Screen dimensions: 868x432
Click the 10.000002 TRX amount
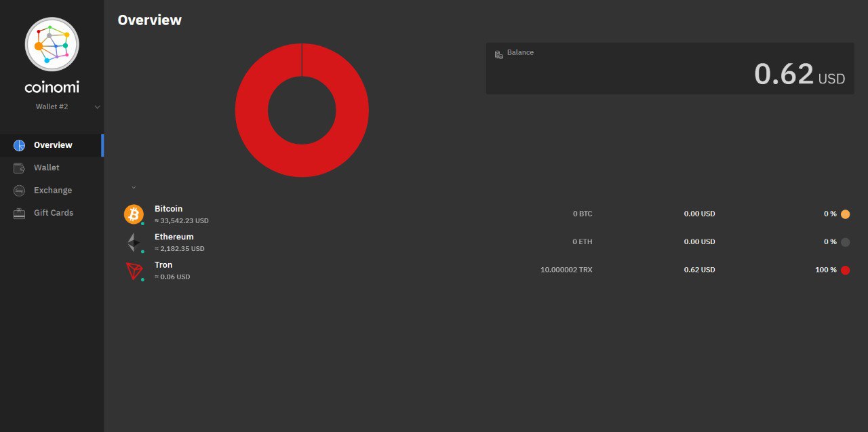(566, 270)
